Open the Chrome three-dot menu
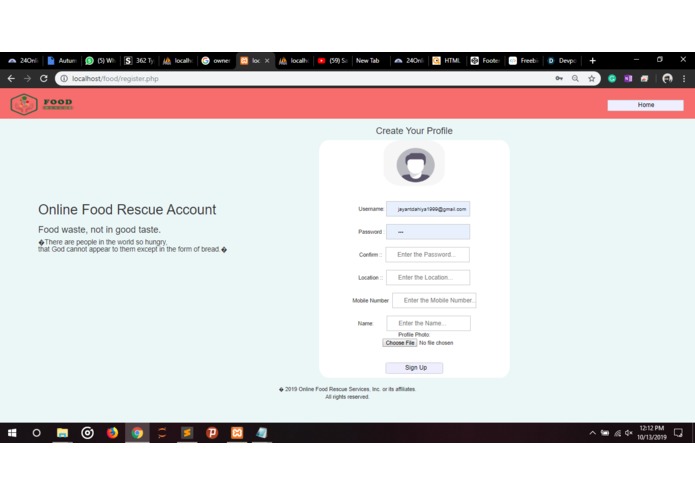 684,78
